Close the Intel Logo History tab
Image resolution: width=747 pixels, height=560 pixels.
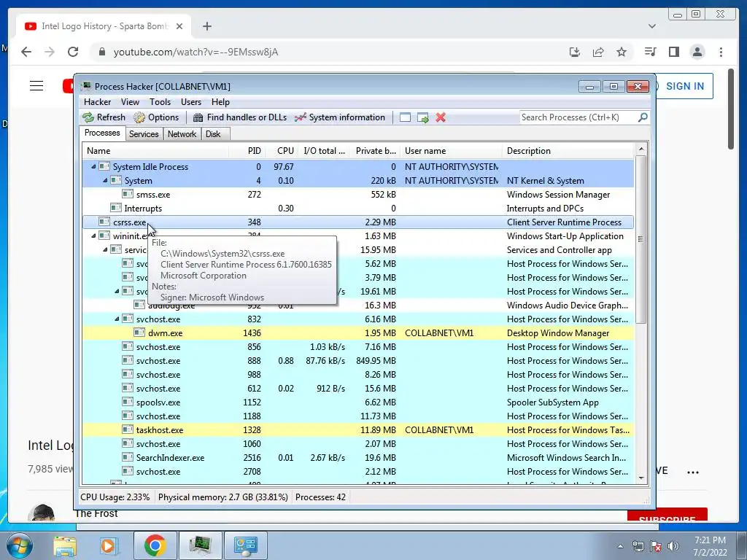point(179,26)
